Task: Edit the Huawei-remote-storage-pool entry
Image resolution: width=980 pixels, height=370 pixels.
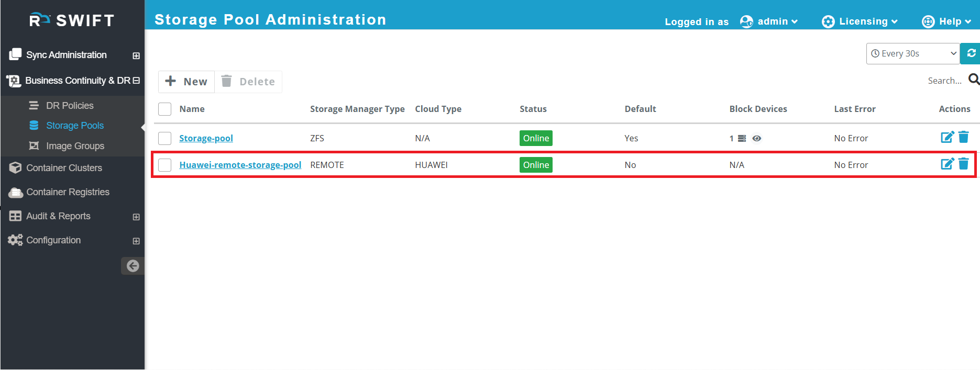Action: click(947, 164)
